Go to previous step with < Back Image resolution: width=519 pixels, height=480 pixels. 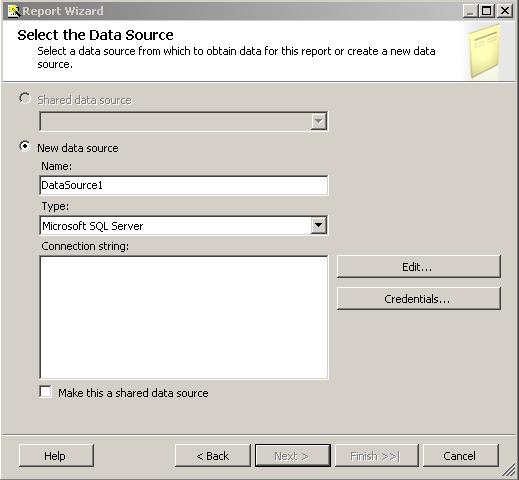pos(212,456)
